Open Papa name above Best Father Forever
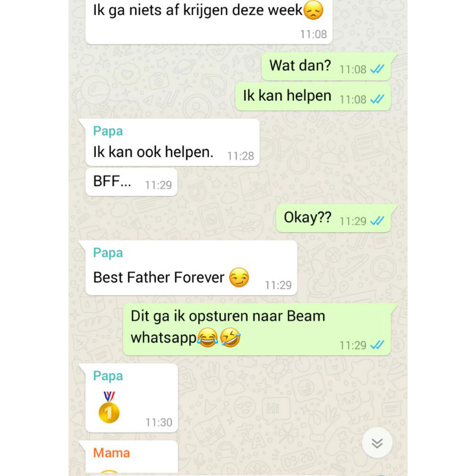This screenshot has height=476, width=476. [108, 253]
